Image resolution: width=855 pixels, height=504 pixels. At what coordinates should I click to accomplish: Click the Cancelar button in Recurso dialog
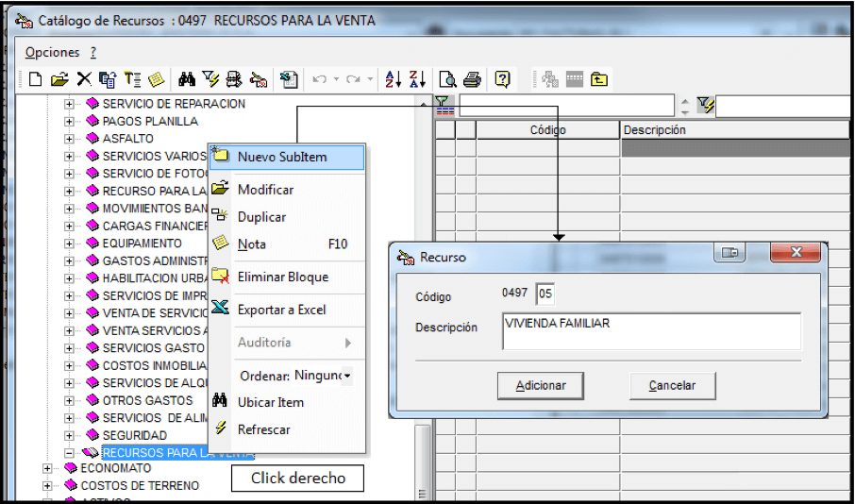pyautogui.click(x=672, y=386)
